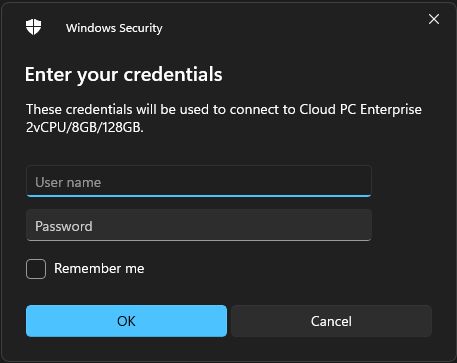Enable the Remember me checkbox
This screenshot has width=457, height=363.
tap(36, 269)
